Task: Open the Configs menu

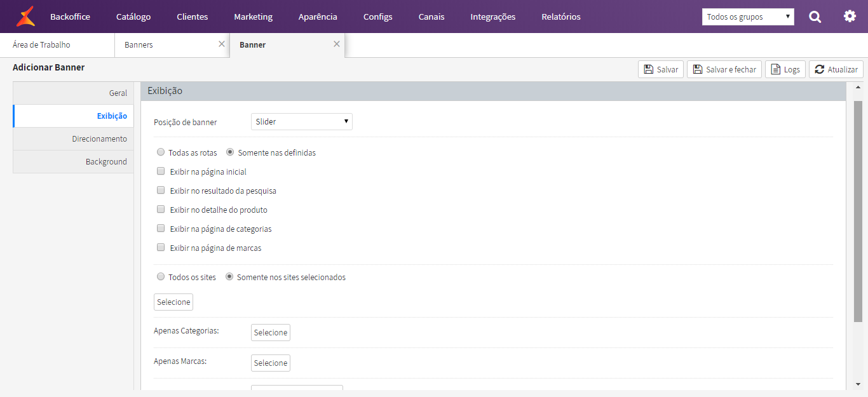Action: point(378,17)
